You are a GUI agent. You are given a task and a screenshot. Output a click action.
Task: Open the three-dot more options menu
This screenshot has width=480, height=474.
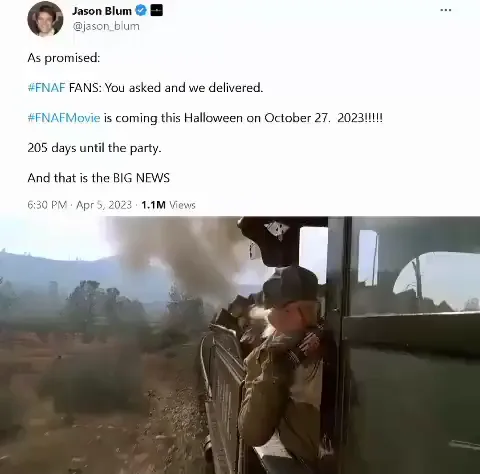(x=446, y=10)
